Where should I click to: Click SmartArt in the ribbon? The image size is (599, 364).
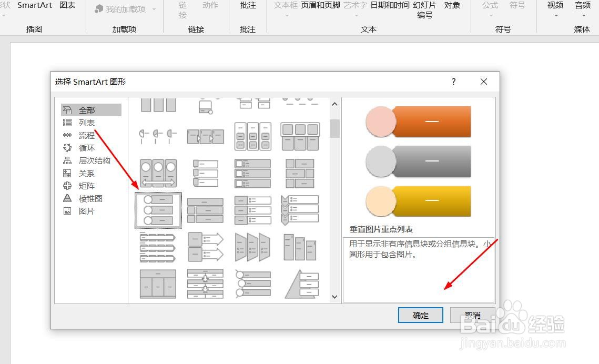click(35, 5)
